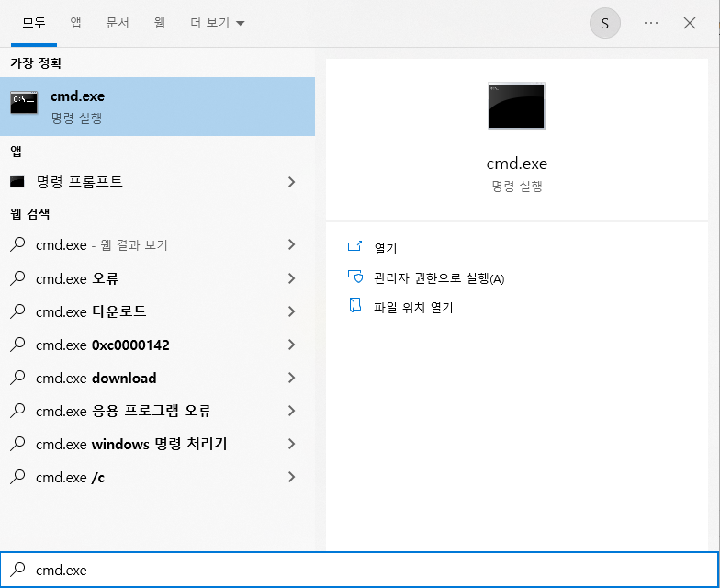Click the 열기 open-window icon
Image resolution: width=720 pixels, height=588 pixels.
(x=354, y=246)
